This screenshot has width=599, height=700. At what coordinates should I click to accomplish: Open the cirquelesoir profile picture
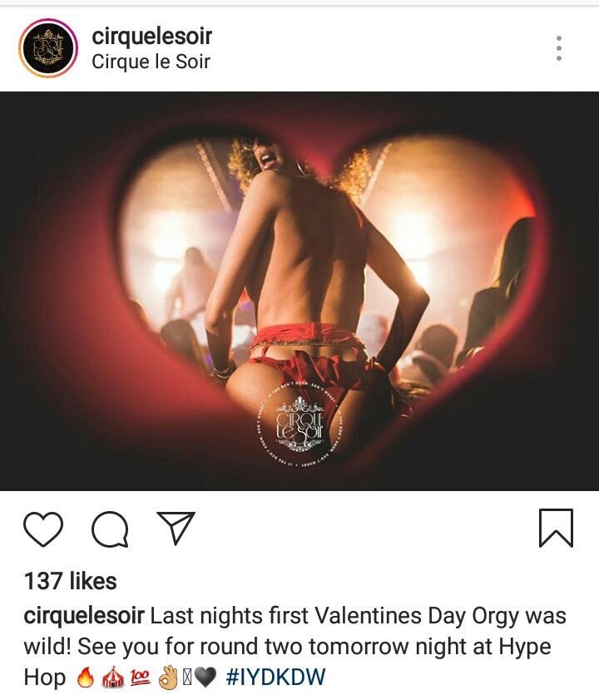[x=47, y=47]
